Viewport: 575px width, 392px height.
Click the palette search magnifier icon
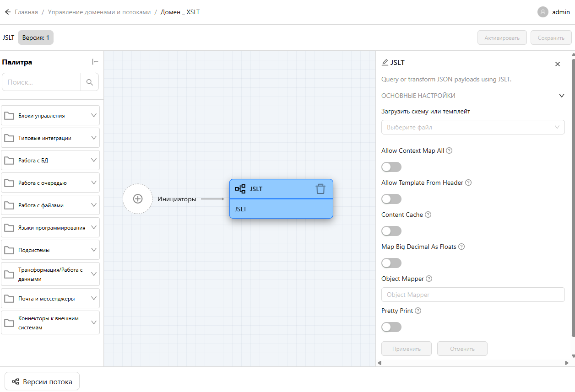point(89,82)
